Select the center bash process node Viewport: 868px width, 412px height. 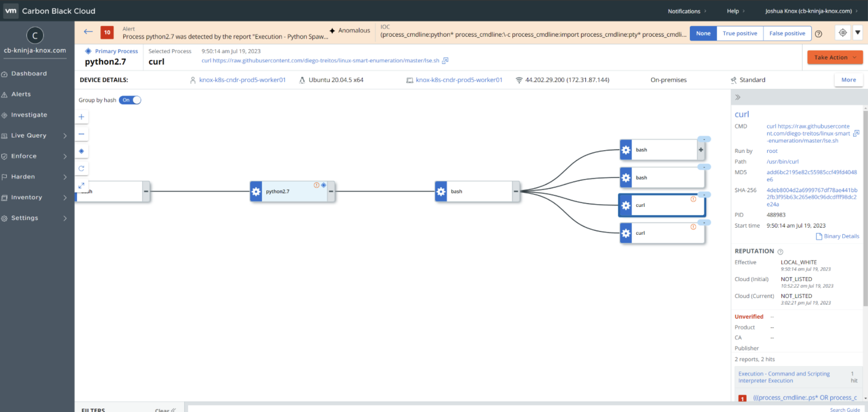click(477, 191)
